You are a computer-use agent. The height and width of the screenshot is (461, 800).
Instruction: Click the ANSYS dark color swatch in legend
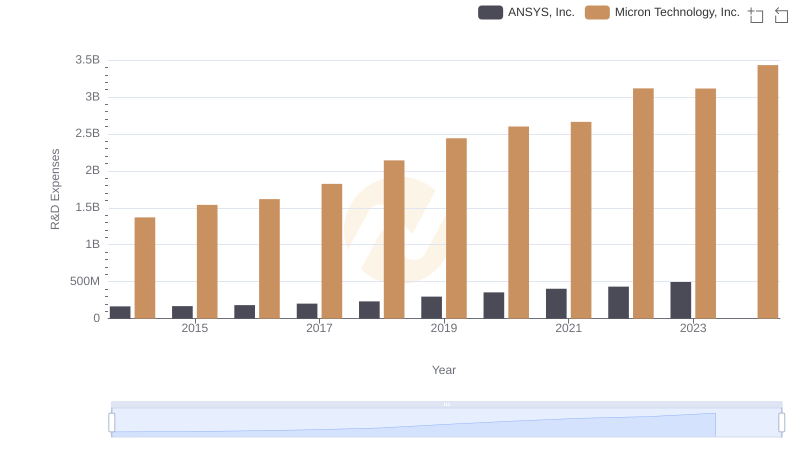(x=490, y=12)
